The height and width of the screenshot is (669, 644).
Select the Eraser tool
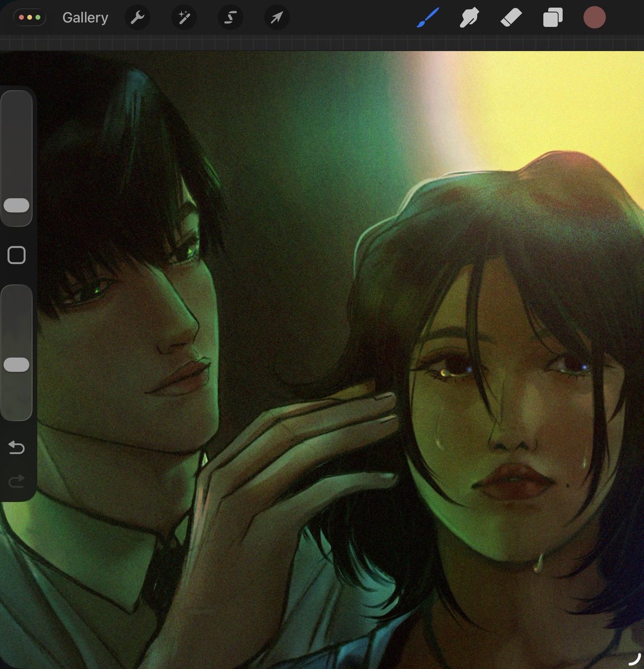(x=511, y=18)
